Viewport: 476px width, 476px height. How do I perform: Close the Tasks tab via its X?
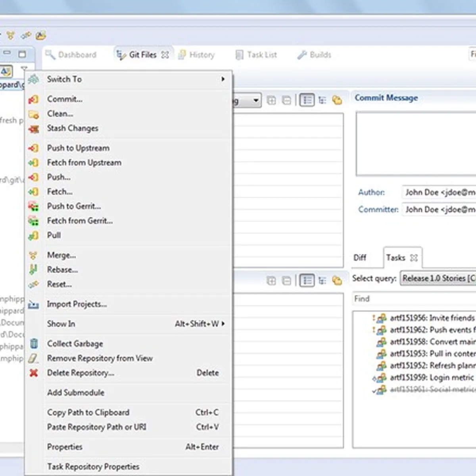(414, 258)
